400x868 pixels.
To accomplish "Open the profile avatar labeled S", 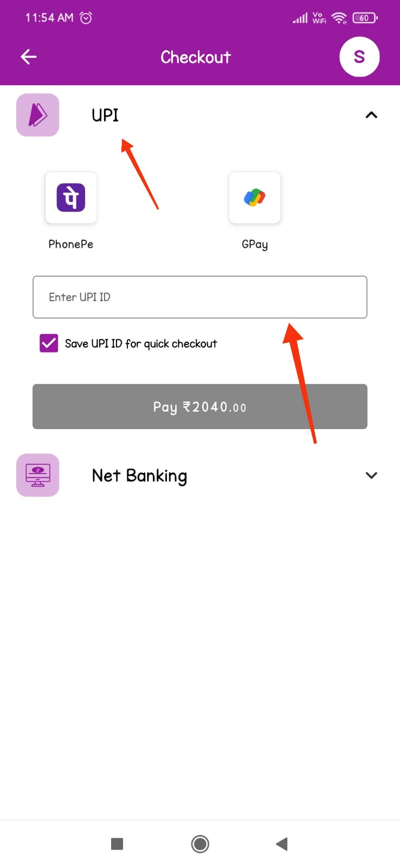I will point(359,56).
